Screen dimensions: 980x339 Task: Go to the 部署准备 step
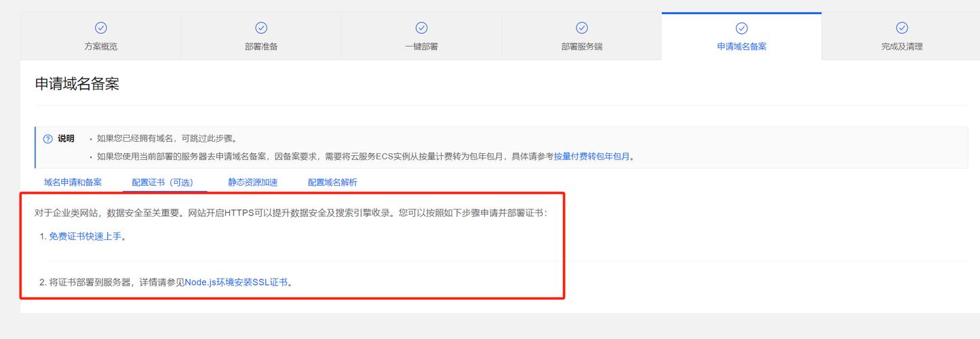coord(261,37)
